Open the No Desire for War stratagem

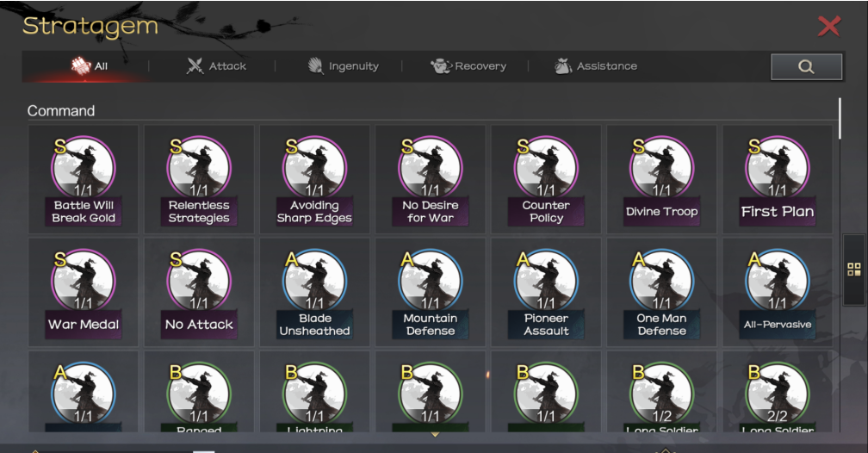[x=431, y=179]
